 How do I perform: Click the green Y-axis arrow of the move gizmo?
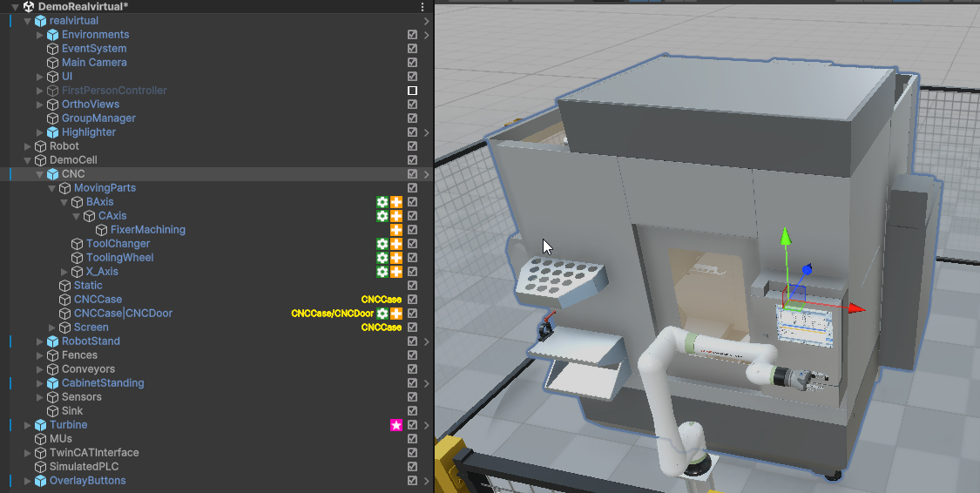785,237
